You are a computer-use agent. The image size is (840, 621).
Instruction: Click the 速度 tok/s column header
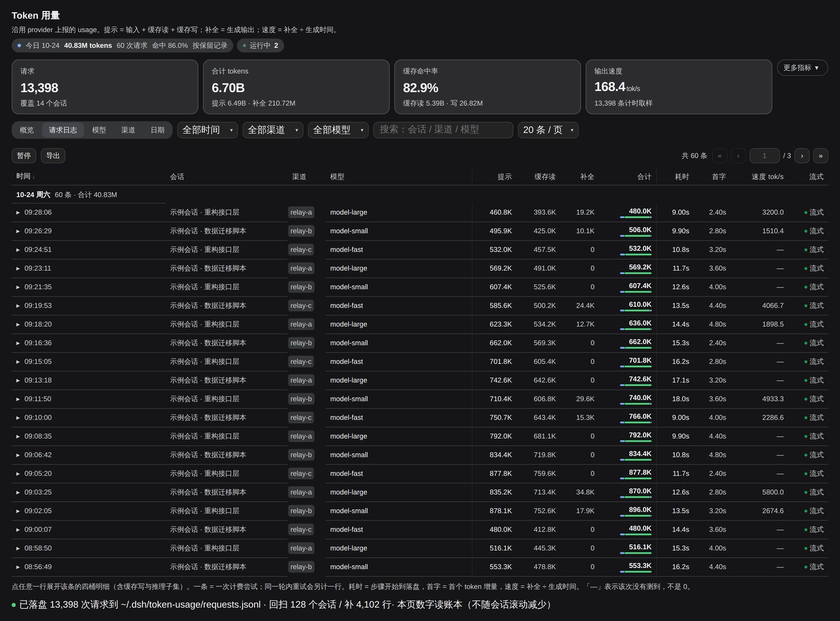768,177
